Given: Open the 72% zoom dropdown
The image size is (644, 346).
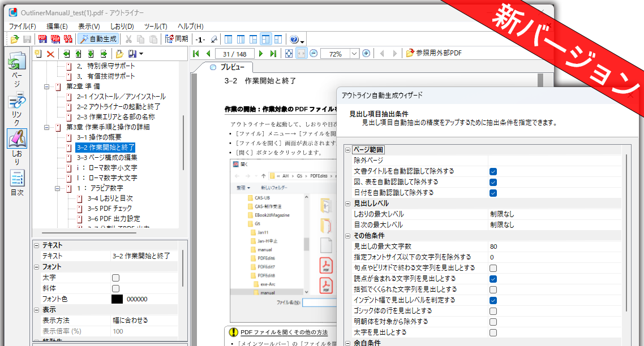Looking at the screenshot, I should [354, 54].
